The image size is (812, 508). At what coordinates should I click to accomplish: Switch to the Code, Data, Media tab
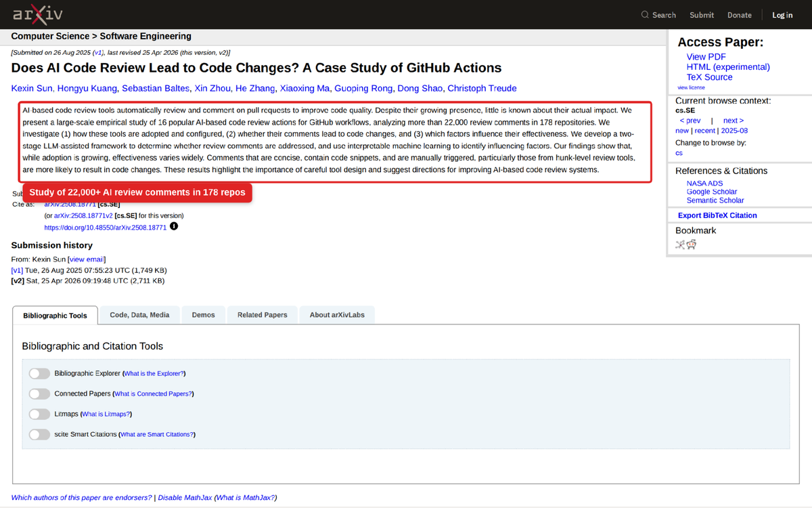coord(140,315)
